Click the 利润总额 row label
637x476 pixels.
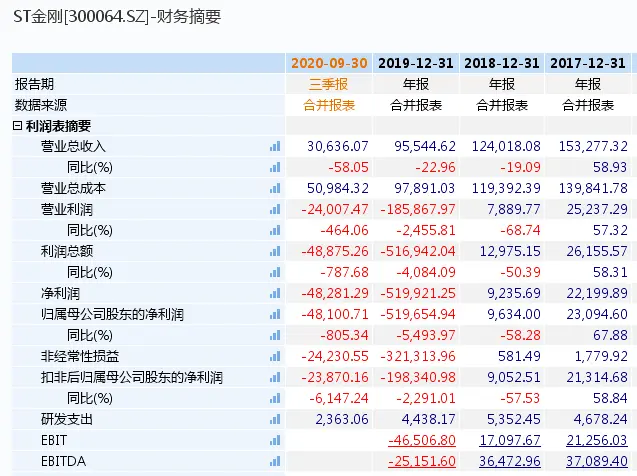point(67,251)
